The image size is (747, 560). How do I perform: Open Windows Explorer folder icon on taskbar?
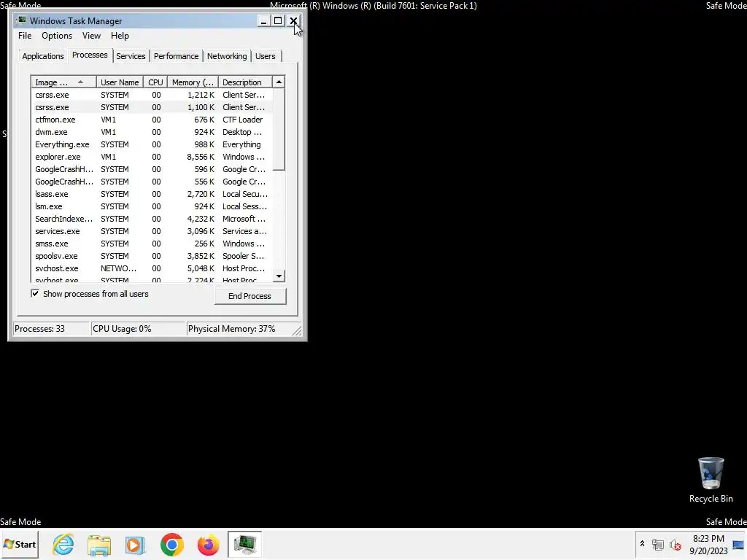pyautogui.click(x=99, y=544)
